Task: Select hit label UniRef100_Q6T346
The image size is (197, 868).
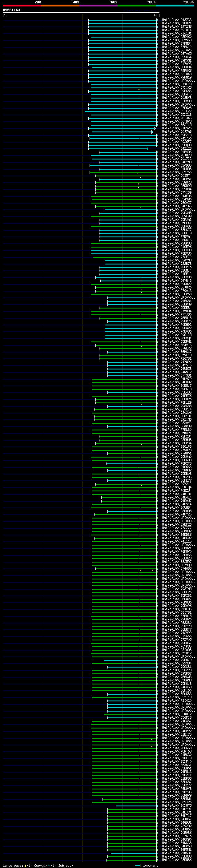Action: tap(176, 118)
